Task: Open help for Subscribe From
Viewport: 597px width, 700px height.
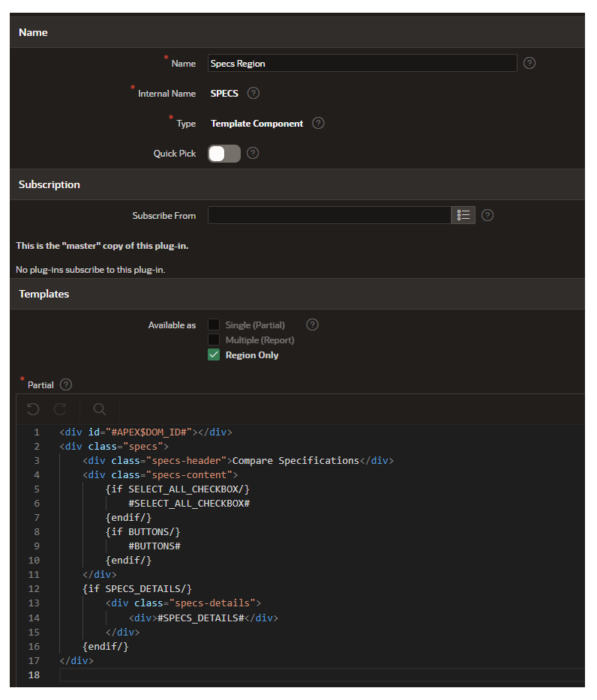Action: pyautogui.click(x=487, y=215)
